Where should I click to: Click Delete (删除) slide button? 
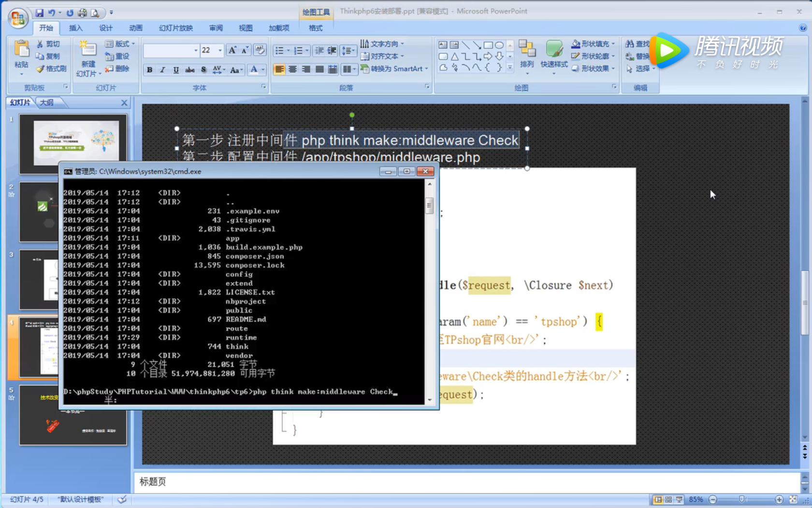pos(117,69)
